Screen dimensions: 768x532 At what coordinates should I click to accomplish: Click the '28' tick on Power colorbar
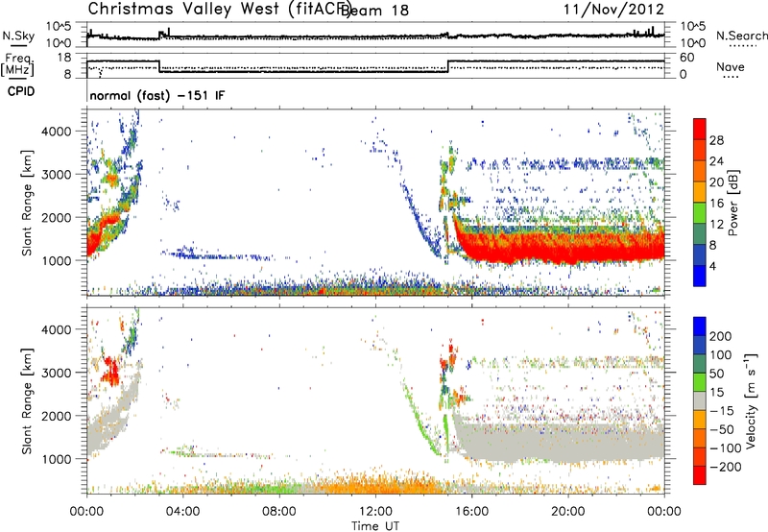click(716, 140)
